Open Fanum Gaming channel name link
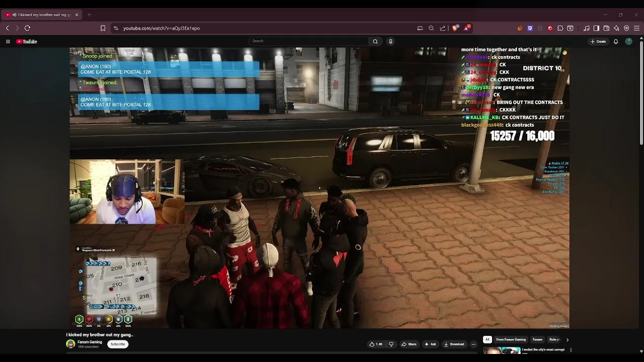644x362 pixels. click(x=90, y=342)
